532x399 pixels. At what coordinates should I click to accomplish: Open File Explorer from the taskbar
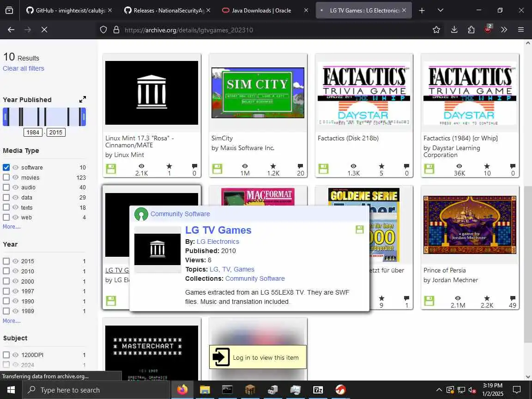tap(205, 390)
